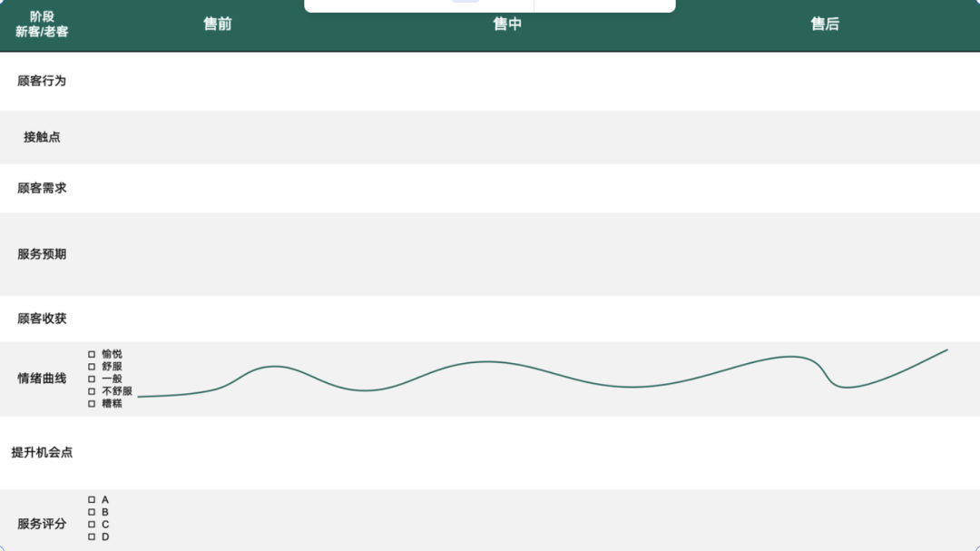Select the 售后 column header

[x=825, y=24]
